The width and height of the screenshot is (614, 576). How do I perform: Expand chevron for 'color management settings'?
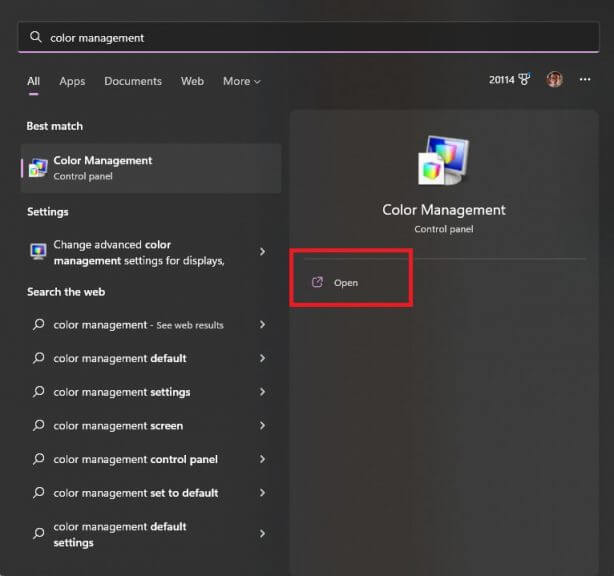point(262,392)
